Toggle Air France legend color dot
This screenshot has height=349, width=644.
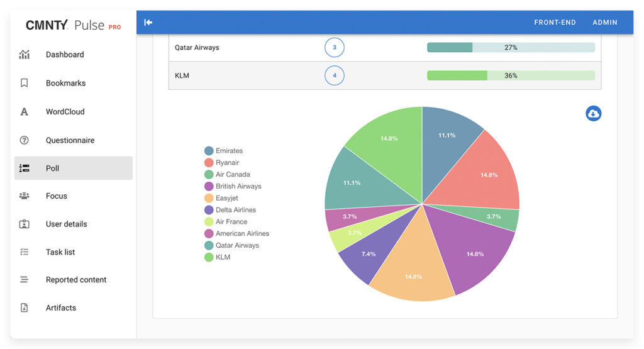pyautogui.click(x=209, y=222)
